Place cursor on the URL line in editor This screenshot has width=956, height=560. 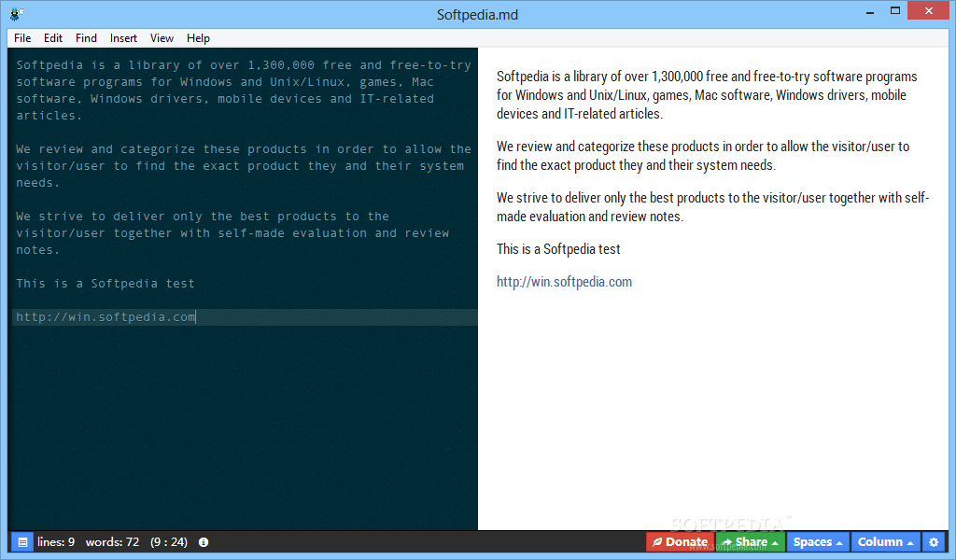(x=245, y=316)
